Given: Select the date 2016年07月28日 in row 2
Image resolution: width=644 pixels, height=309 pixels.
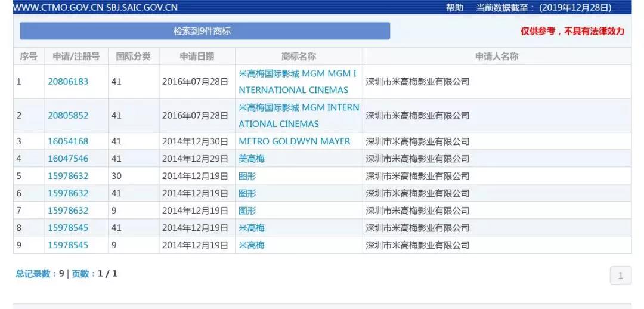Looking at the screenshot, I should click(x=194, y=116).
